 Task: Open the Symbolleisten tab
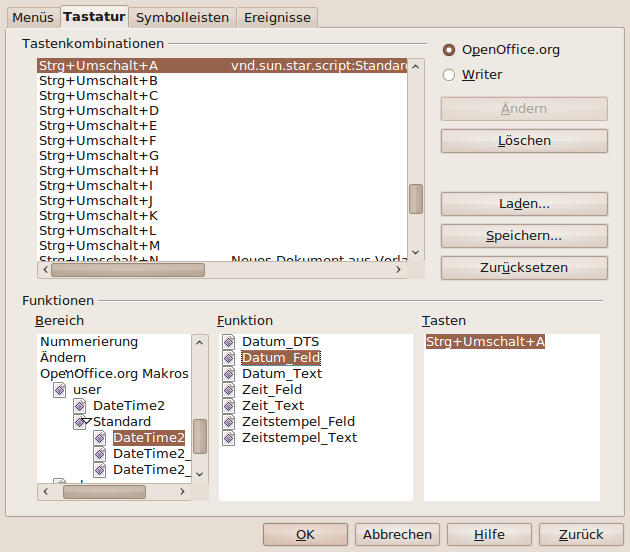point(183,17)
